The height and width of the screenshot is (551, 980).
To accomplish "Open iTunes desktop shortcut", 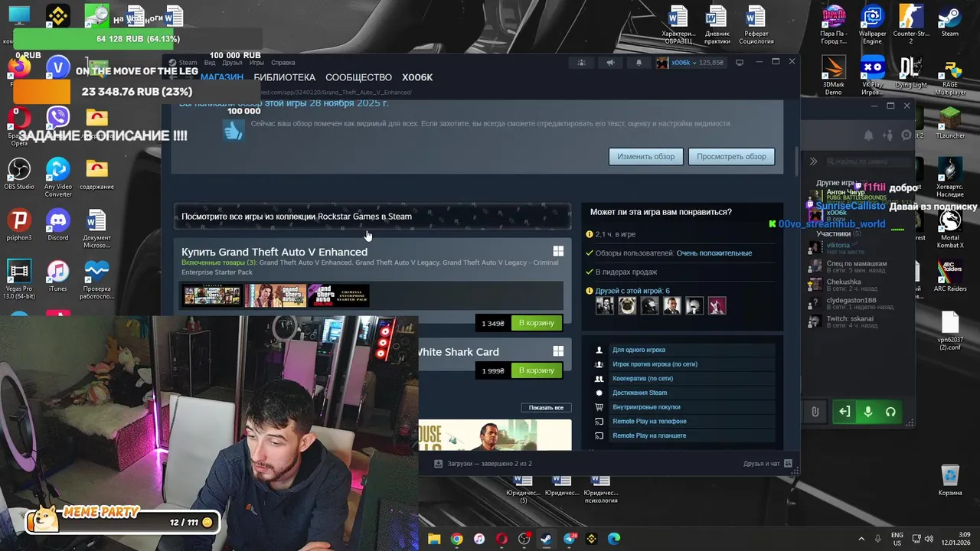I will point(57,276).
